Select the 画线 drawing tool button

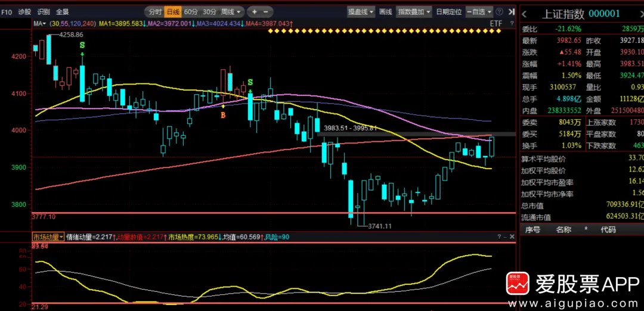[385, 12]
